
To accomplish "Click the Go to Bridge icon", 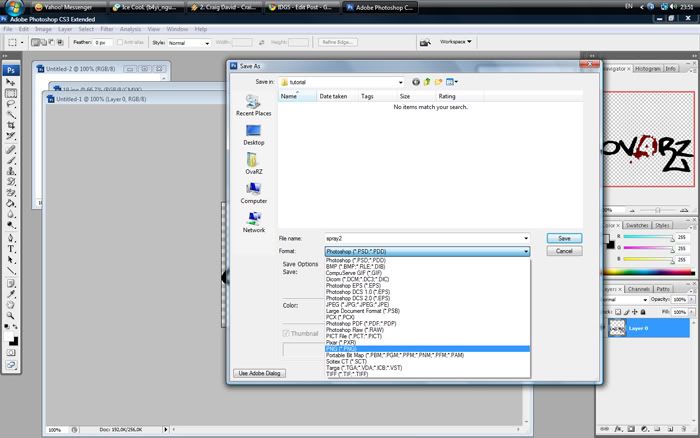I will (425, 42).
